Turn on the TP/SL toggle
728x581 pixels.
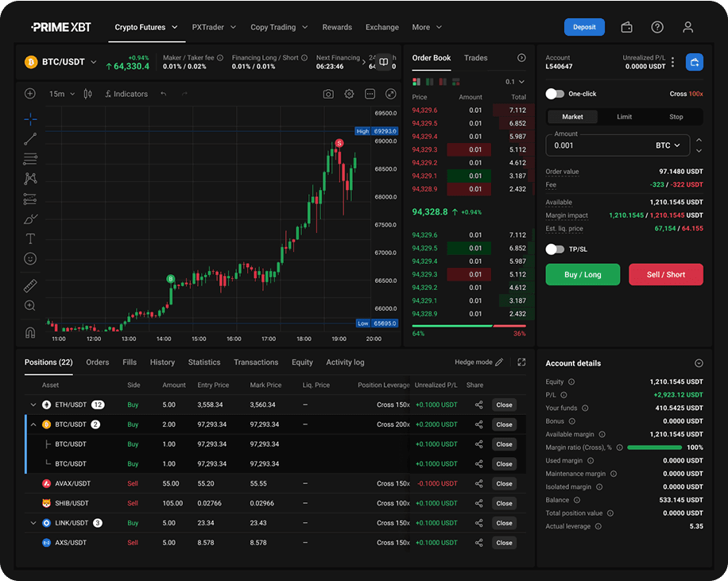tap(555, 250)
